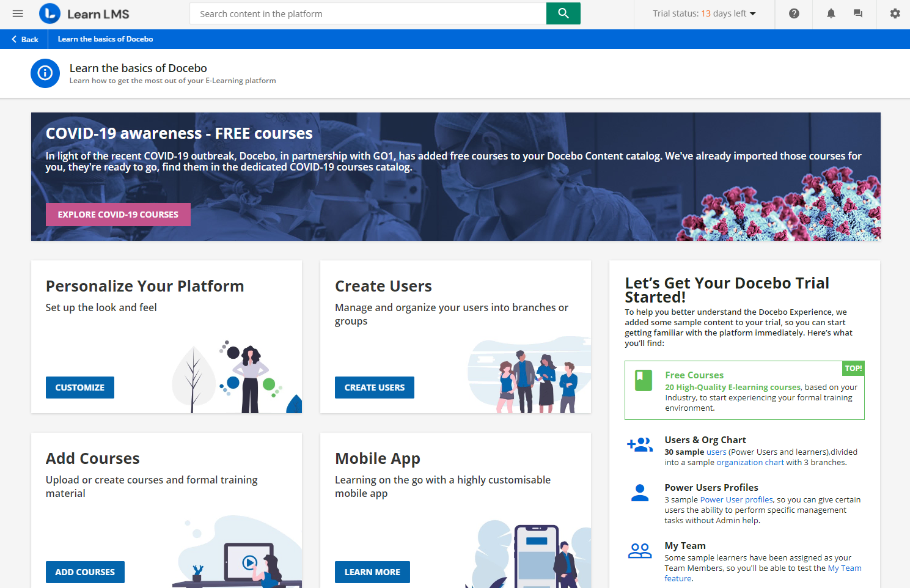
Task: Click the blue info circle icon
Action: [45, 73]
